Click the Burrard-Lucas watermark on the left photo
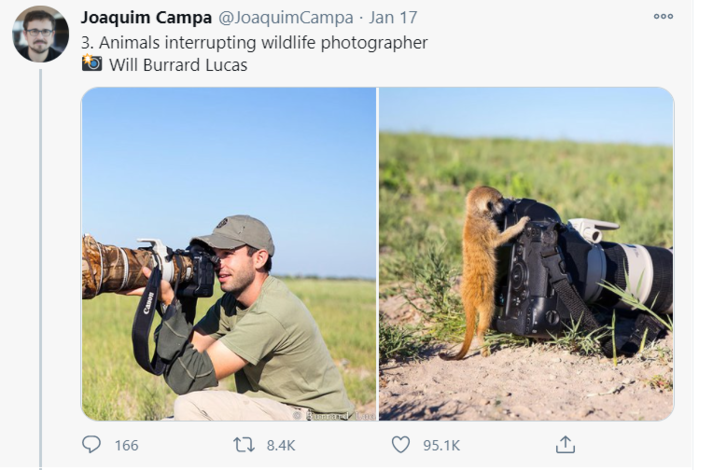Image resolution: width=713 pixels, height=470 pixels. (322, 413)
